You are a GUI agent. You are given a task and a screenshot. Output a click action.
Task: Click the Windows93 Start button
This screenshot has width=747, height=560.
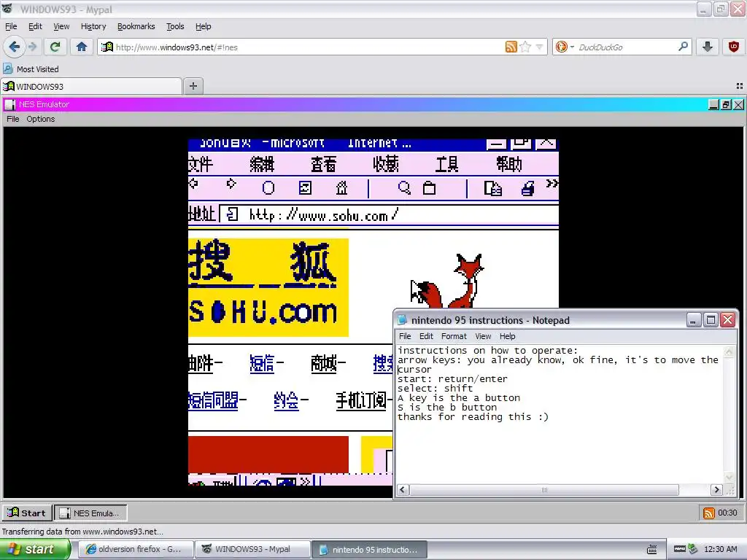27,513
